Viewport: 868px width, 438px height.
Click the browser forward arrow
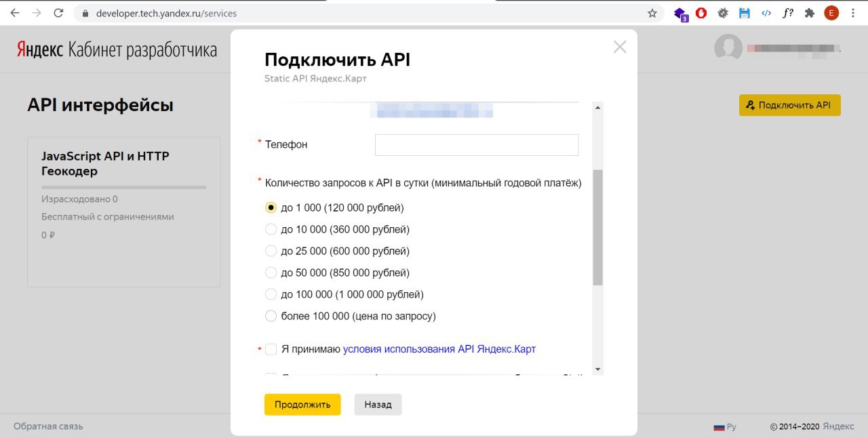(x=37, y=13)
